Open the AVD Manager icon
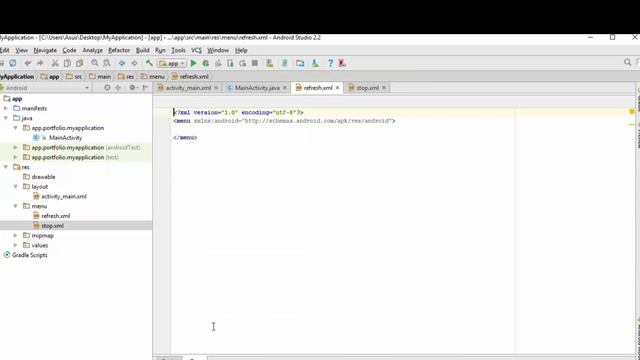The height and width of the screenshot is (360, 640). (269, 63)
